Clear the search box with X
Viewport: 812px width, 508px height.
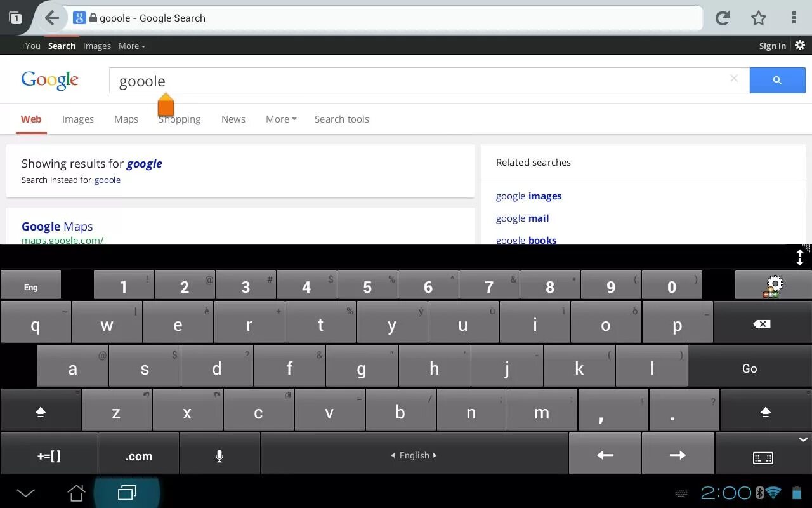[x=734, y=79]
